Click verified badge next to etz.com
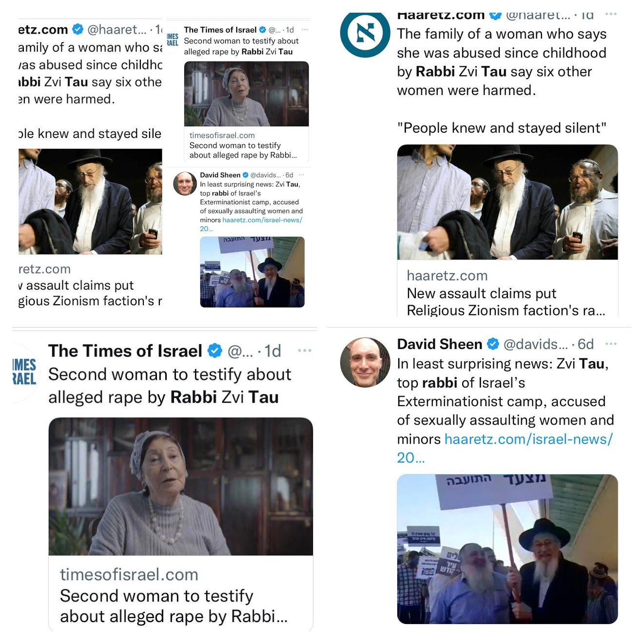Image resolution: width=644 pixels, height=644 pixels. pyautogui.click(x=78, y=29)
